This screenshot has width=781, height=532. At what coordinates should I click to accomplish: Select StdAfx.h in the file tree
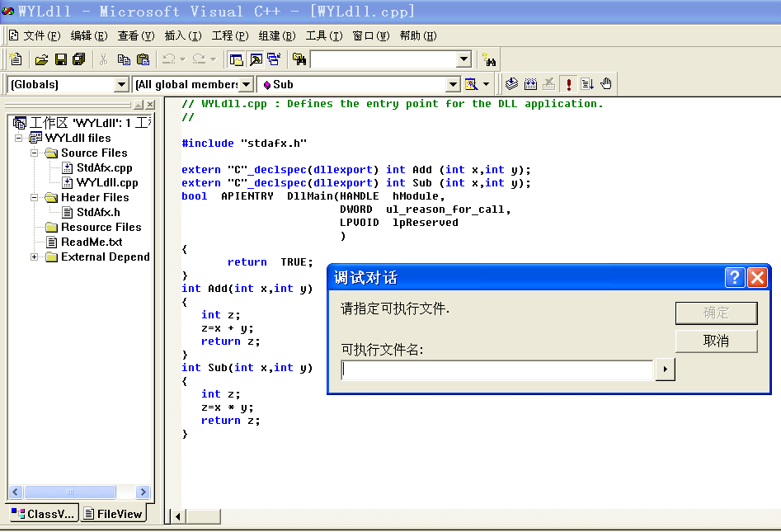point(98,212)
